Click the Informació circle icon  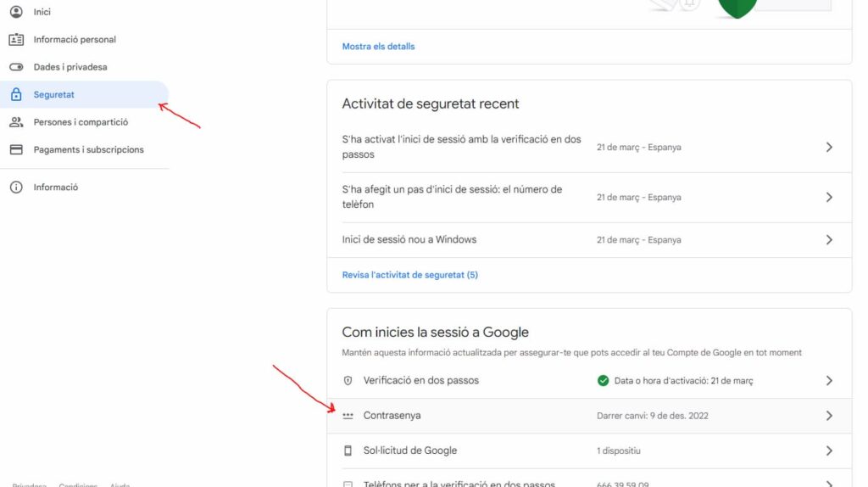pyautogui.click(x=16, y=188)
